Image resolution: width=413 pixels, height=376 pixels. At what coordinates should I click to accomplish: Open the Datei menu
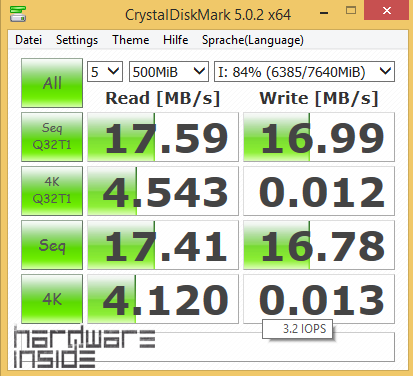point(29,40)
